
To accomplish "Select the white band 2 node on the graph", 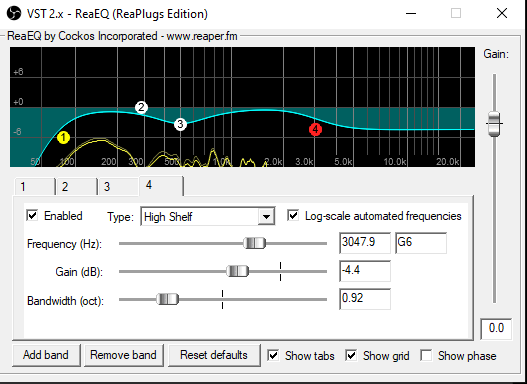I will coord(141,108).
